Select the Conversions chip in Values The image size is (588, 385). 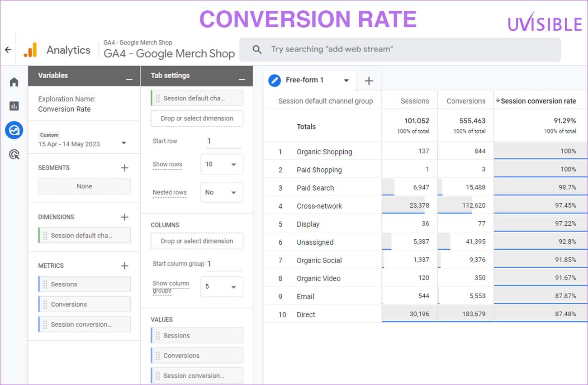pos(197,356)
